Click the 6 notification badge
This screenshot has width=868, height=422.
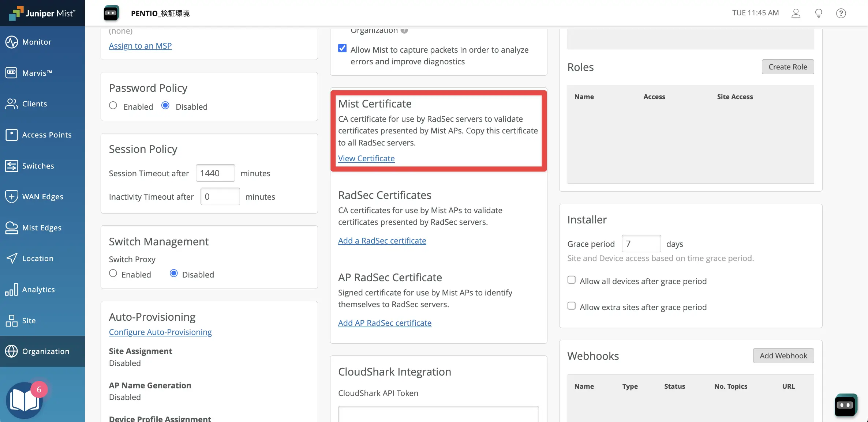click(x=39, y=389)
